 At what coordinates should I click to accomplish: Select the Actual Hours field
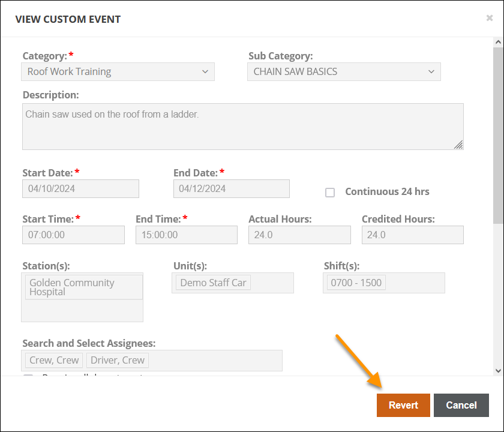point(299,235)
